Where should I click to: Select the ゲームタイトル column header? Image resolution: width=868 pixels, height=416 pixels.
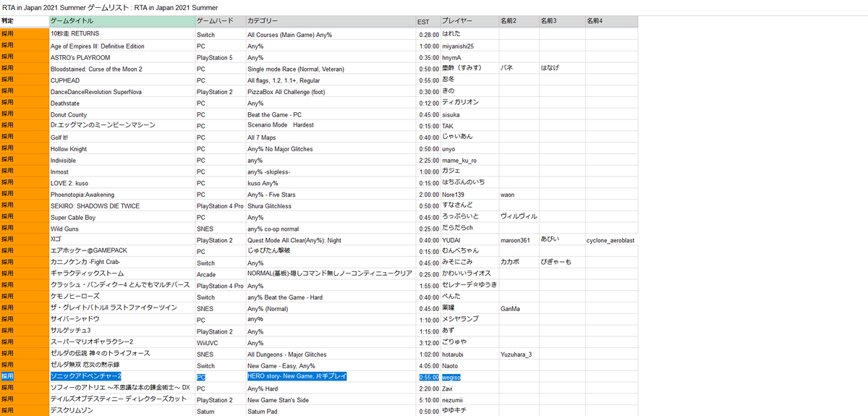coord(122,22)
